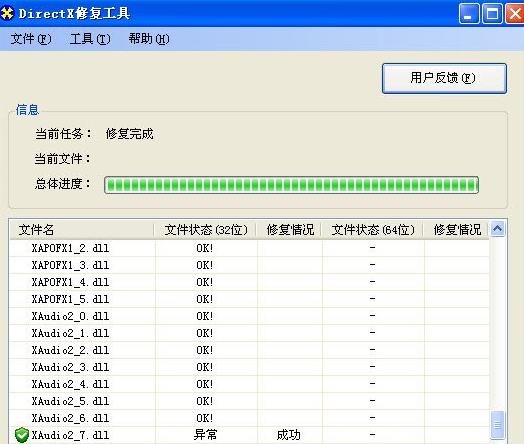Click the scrollbar up arrow in file list
The height and width of the screenshot is (444, 524).
(497, 229)
